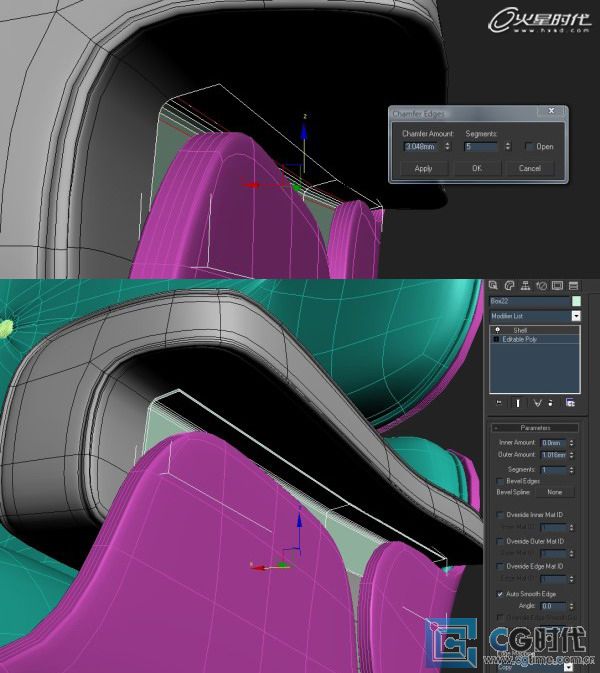Enable the Bevel Edges checkbox
Viewport: 600px width, 673px height.
point(500,481)
